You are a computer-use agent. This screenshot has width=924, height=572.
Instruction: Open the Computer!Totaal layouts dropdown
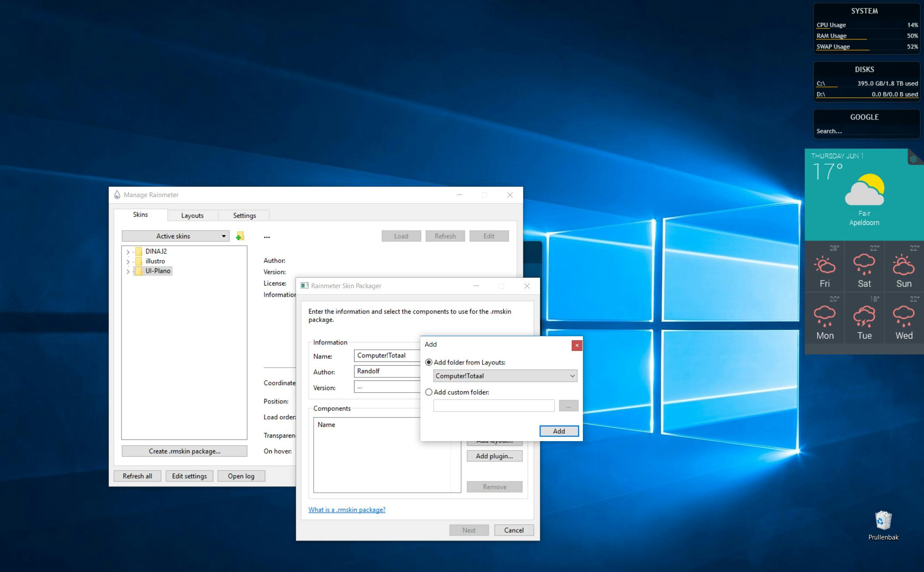pos(505,376)
